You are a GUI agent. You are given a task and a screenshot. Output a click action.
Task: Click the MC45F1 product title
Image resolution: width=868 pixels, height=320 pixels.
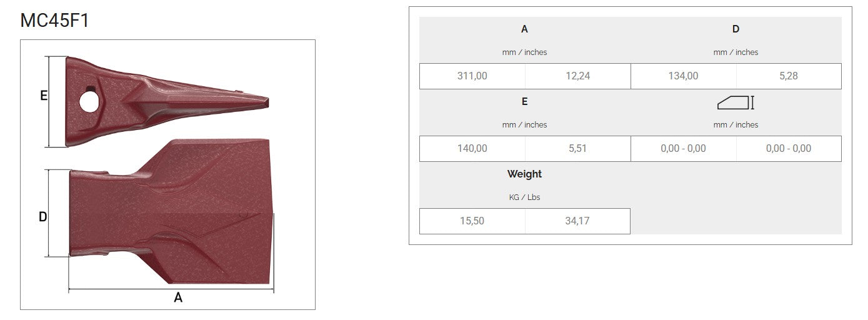tap(55, 21)
